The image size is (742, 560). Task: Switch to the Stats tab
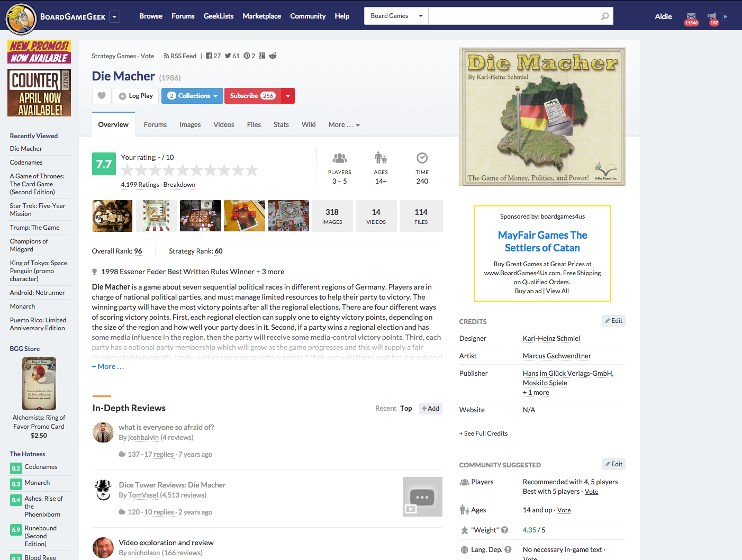(x=281, y=125)
